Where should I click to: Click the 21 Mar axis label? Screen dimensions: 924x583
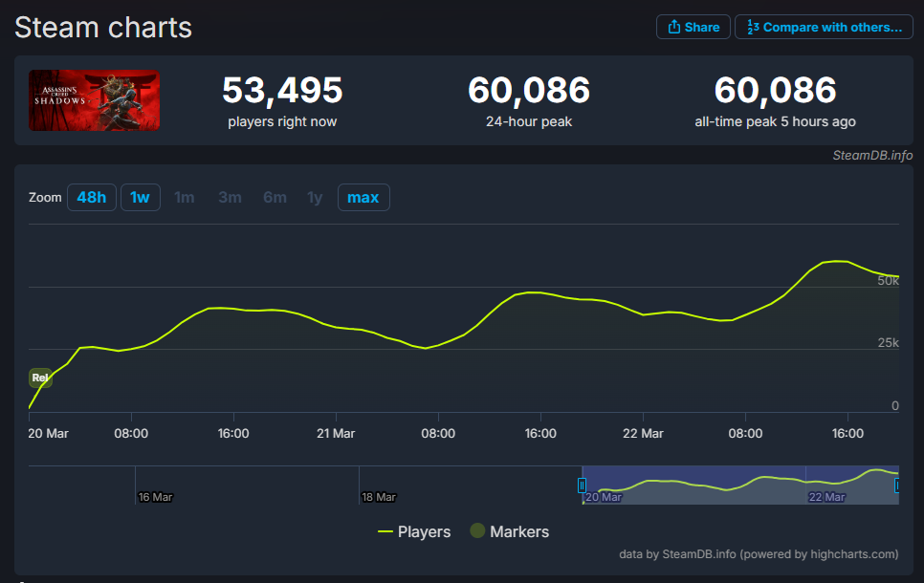(336, 433)
